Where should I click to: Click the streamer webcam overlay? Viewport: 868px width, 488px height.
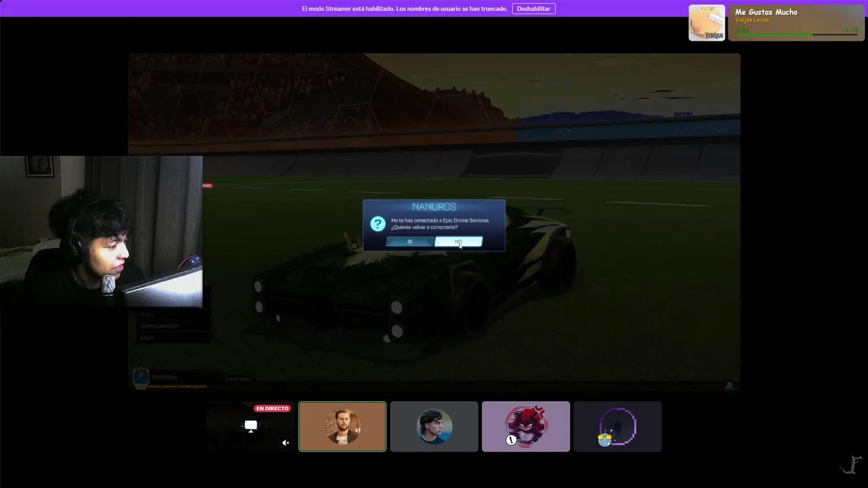click(x=101, y=232)
